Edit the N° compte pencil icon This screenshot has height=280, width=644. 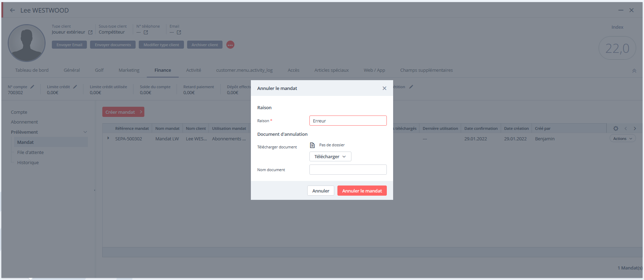pyautogui.click(x=32, y=87)
